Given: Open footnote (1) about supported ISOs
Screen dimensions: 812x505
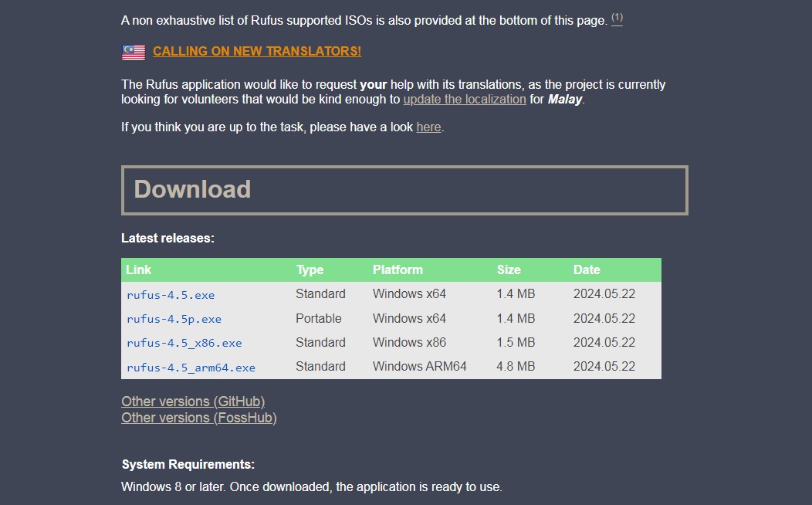Looking at the screenshot, I should 615,19.
